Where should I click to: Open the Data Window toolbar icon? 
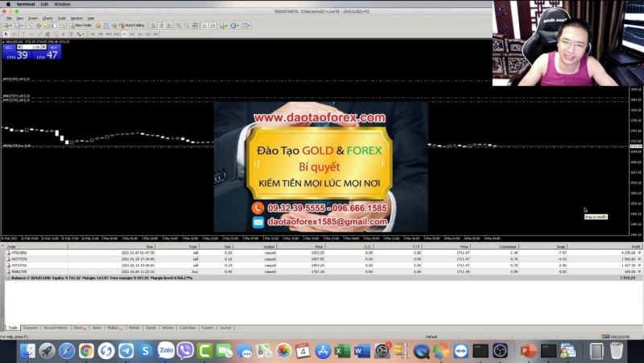pyautogui.click(x=39, y=26)
